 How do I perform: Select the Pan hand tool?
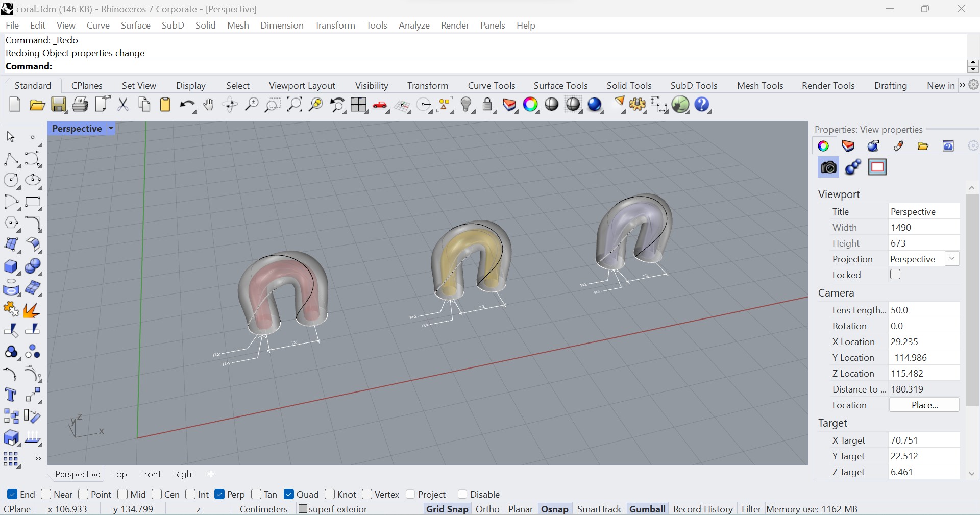pyautogui.click(x=208, y=105)
